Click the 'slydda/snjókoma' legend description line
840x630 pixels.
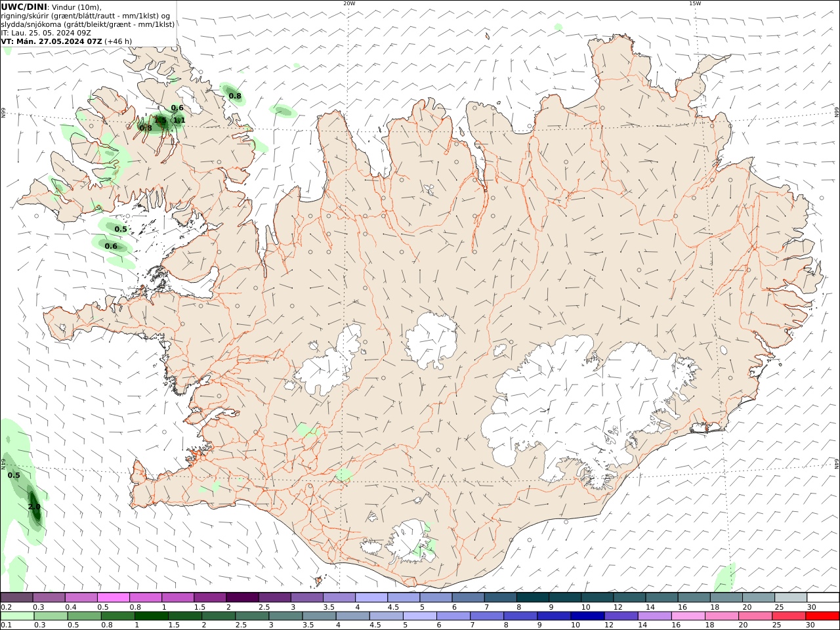coord(88,24)
